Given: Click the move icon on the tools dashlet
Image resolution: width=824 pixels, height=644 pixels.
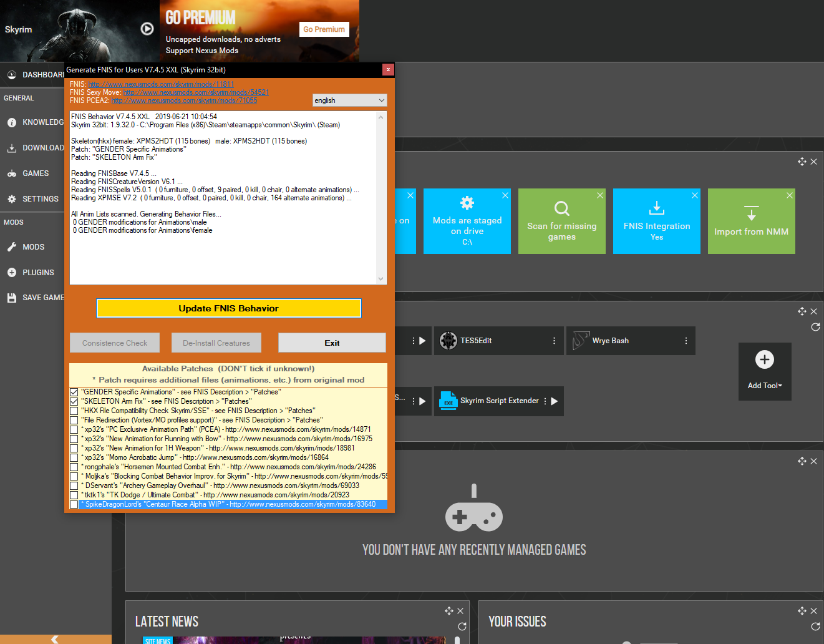Looking at the screenshot, I should tap(802, 311).
